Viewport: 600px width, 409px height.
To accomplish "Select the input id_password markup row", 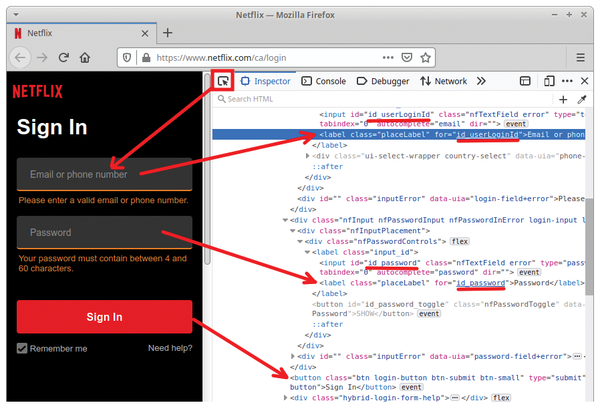I will tap(452, 267).
